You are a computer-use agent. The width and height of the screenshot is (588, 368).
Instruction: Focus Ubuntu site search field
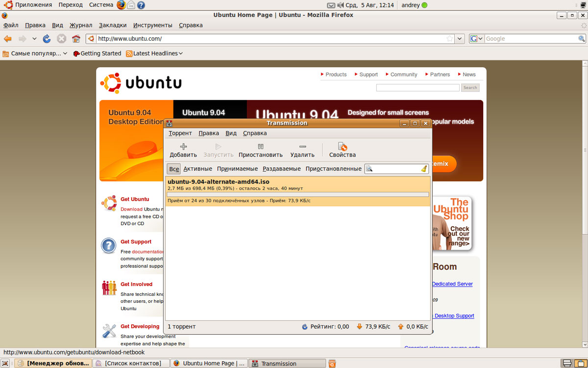[417, 88]
